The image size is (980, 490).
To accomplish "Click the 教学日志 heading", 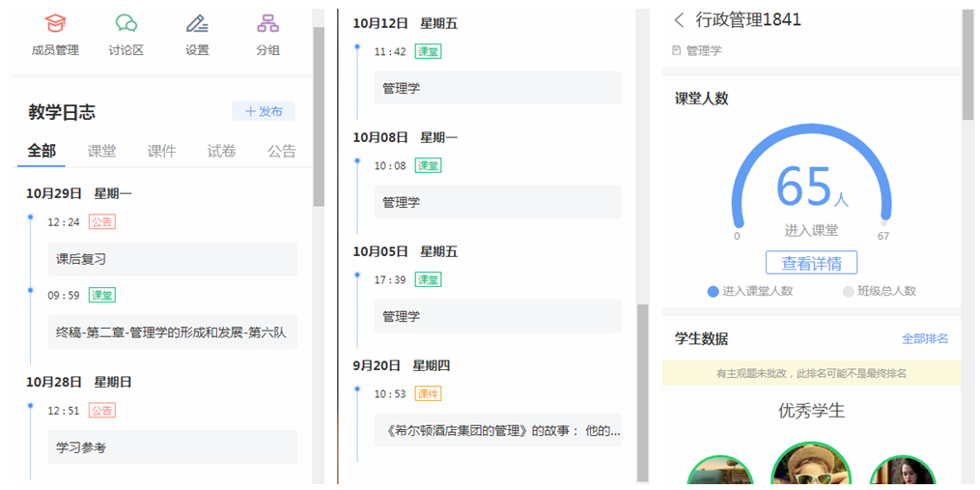I will 62,112.
